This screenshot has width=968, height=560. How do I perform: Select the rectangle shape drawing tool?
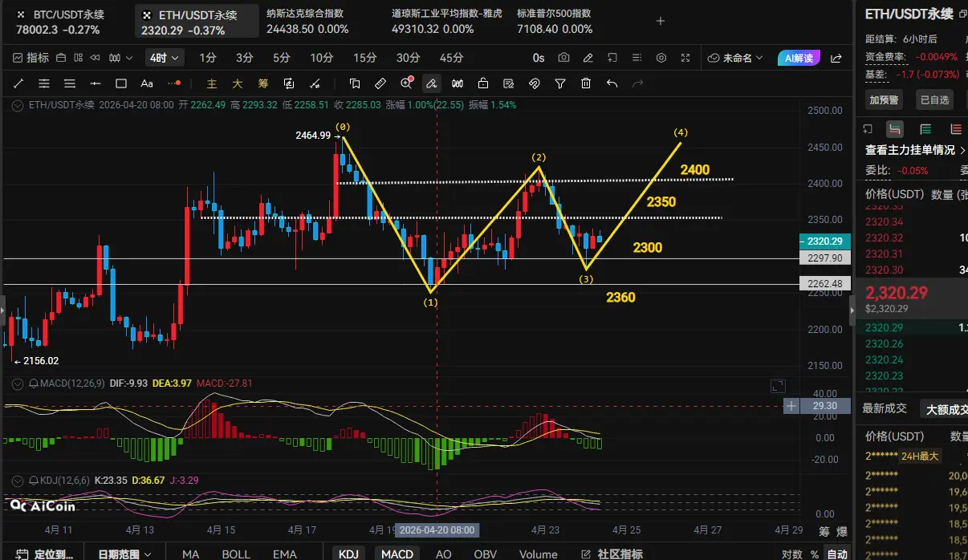[121, 83]
